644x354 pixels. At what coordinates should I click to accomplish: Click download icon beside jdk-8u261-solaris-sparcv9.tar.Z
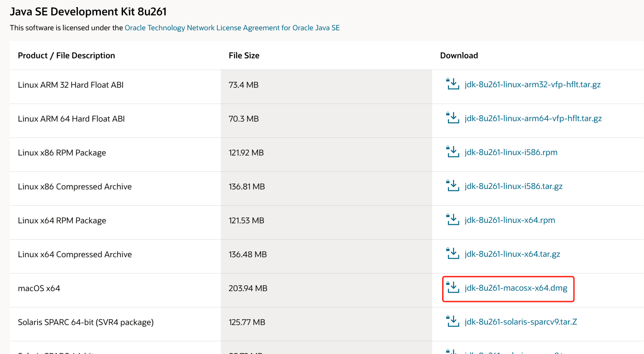click(x=453, y=321)
